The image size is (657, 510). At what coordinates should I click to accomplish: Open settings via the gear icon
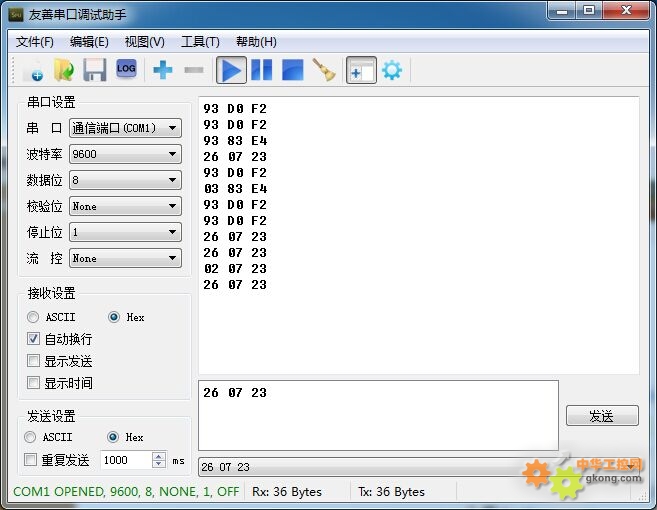tap(392, 70)
